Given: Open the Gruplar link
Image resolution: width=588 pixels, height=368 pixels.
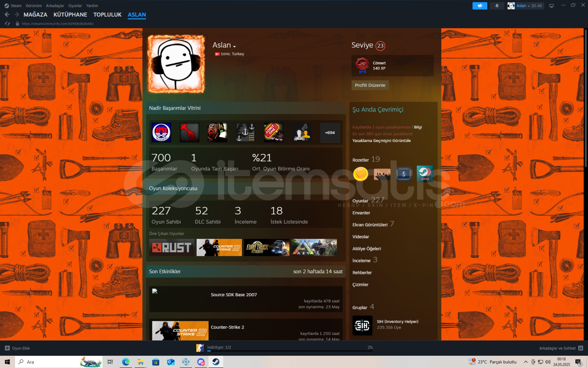Looking at the screenshot, I should coord(360,307).
